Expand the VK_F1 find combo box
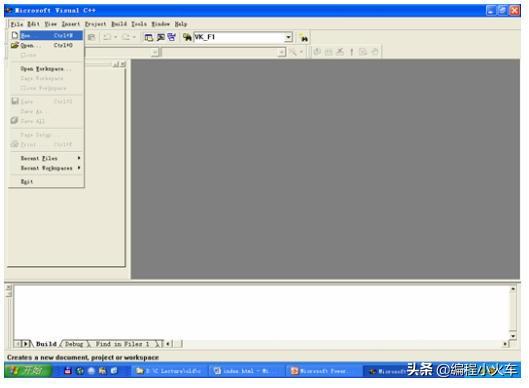This screenshot has height=388, width=529. click(x=288, y=37)
